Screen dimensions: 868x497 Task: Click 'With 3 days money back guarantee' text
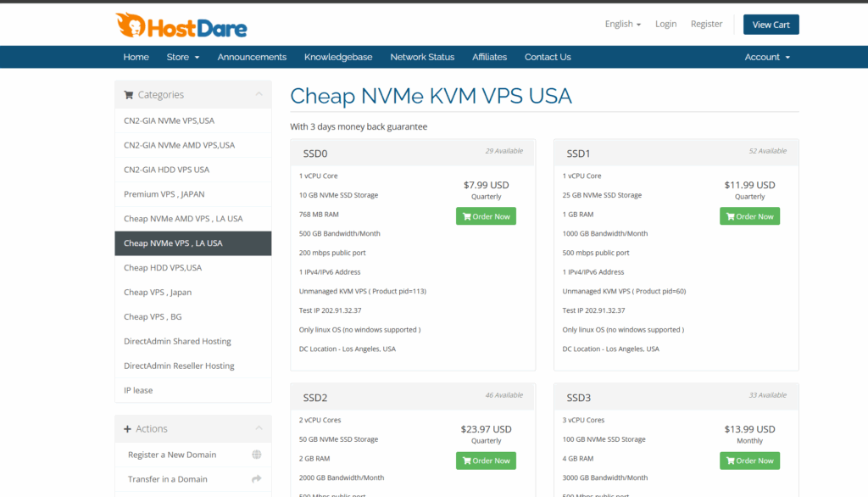tap(359, 127)
